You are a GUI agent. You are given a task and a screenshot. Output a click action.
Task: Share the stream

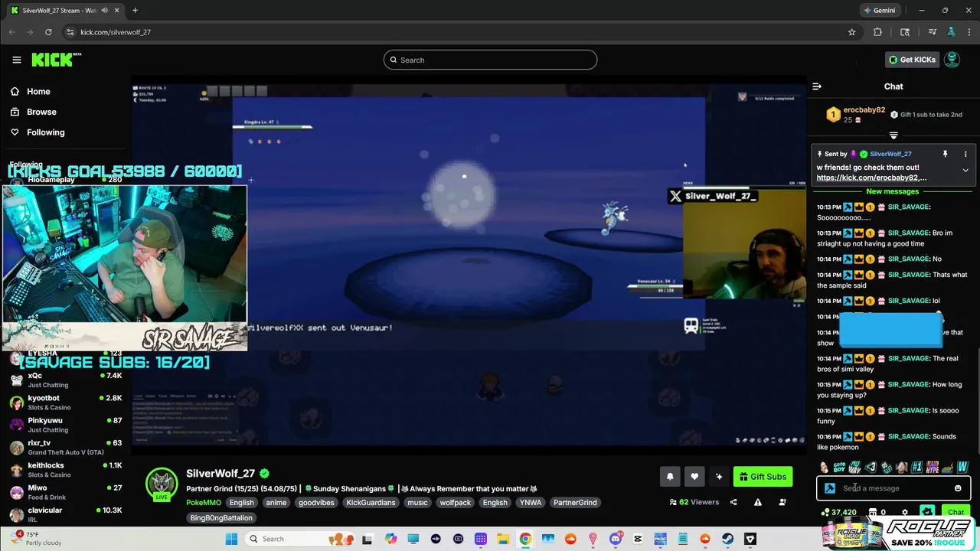[x=733, y=502]
